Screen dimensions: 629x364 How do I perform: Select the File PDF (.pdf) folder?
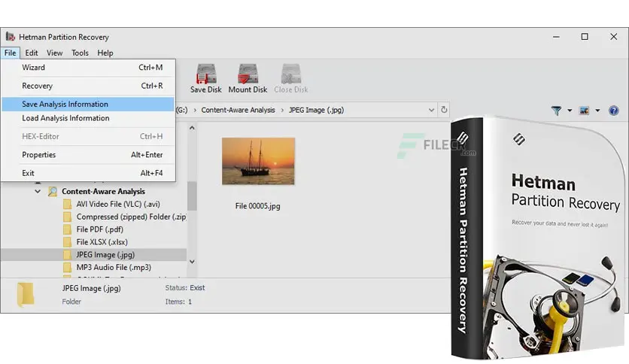[99, 229]
